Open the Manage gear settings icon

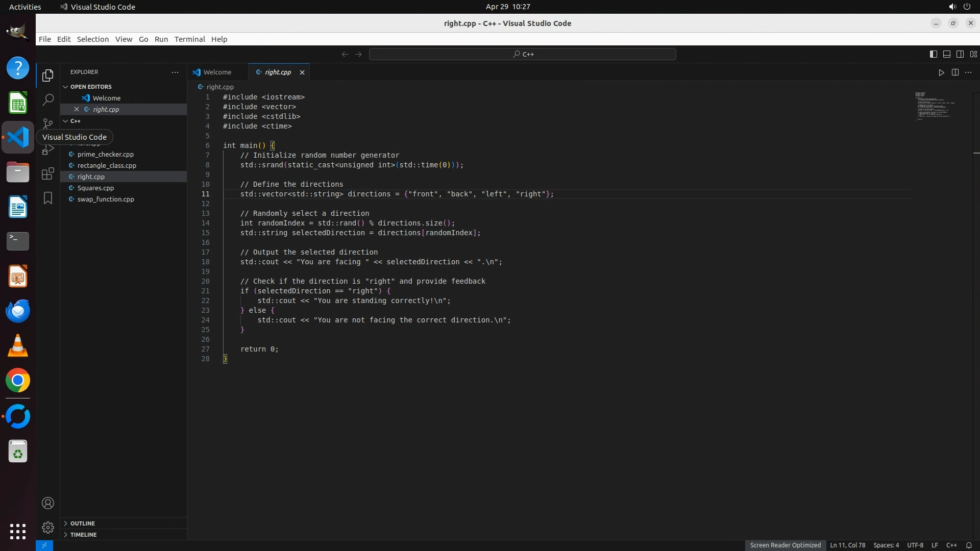[x=48, y=527]
